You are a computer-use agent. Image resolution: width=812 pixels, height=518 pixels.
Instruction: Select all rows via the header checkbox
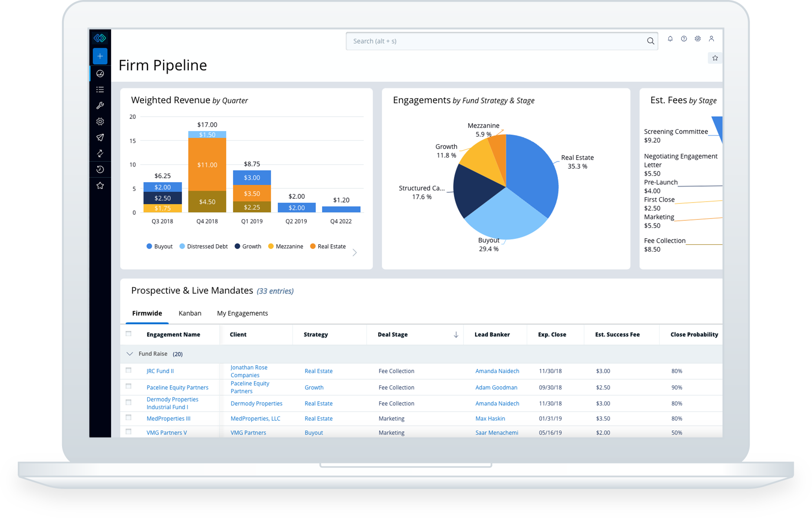pyautogui.click(x=128, y=333)
